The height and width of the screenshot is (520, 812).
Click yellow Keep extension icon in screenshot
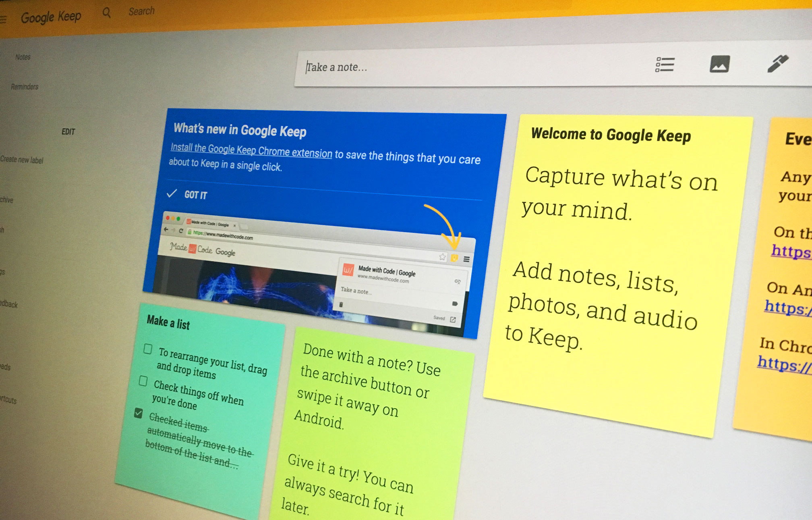(x=454, y=258)
